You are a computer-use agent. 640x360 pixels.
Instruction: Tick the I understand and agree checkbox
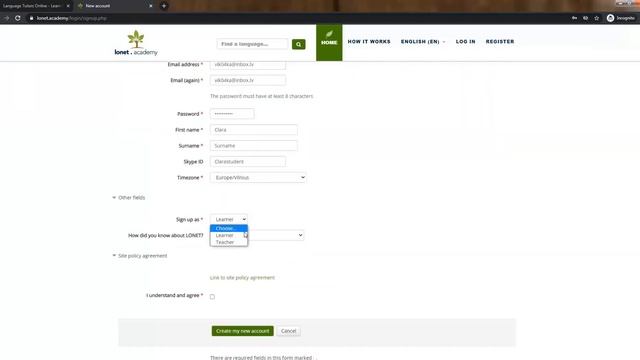[x=212, y=297]
